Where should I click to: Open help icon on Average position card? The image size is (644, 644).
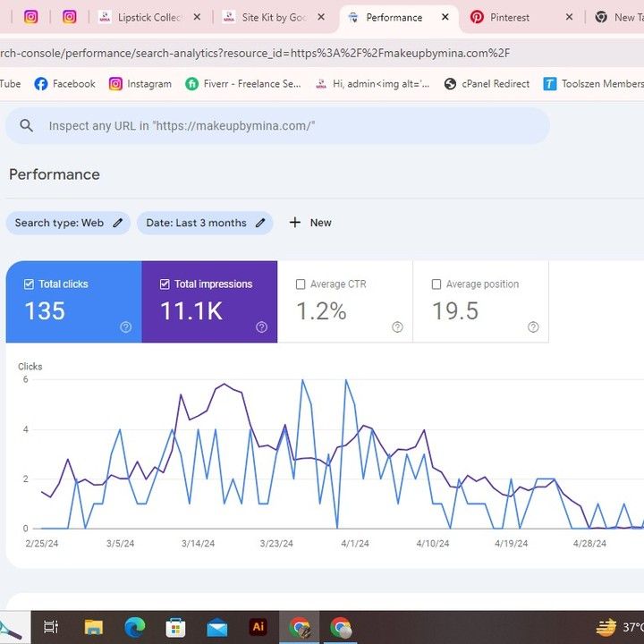click(x=533, y=327)
